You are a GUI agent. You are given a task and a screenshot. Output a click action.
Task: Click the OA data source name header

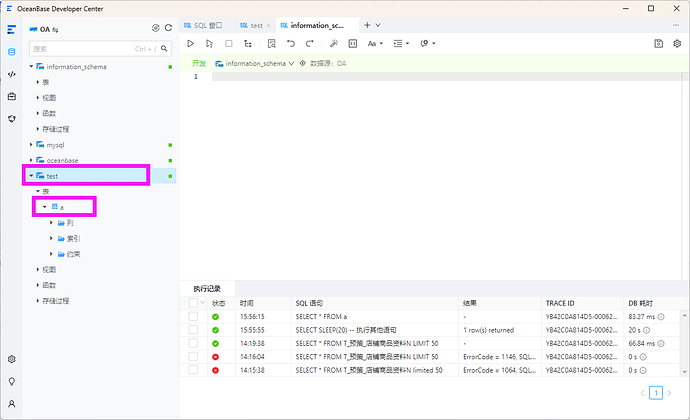click(43, 29)
